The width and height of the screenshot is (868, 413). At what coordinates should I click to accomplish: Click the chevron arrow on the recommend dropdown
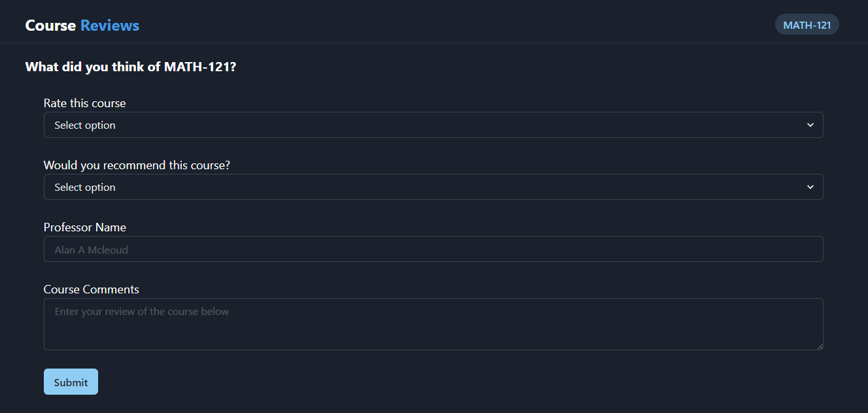pos(810,187)
